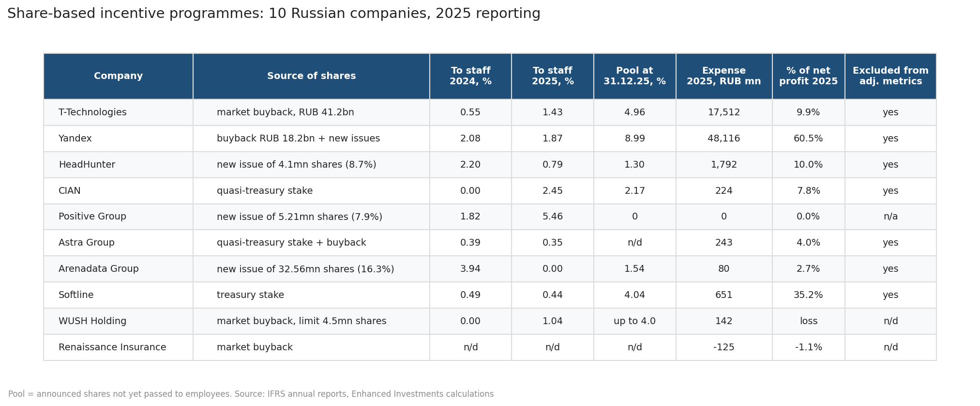This screenshot has width=980, height=406.
Task: Click the 'Expense 2025, RUB mn' header
Action: pos(724,76)
